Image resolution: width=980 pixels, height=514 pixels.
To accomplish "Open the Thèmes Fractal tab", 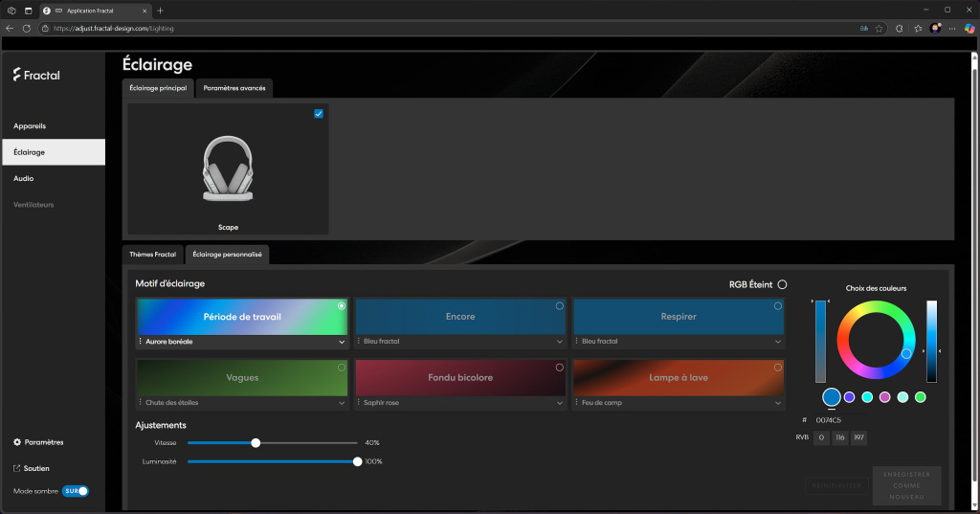I will click(153, 255).
